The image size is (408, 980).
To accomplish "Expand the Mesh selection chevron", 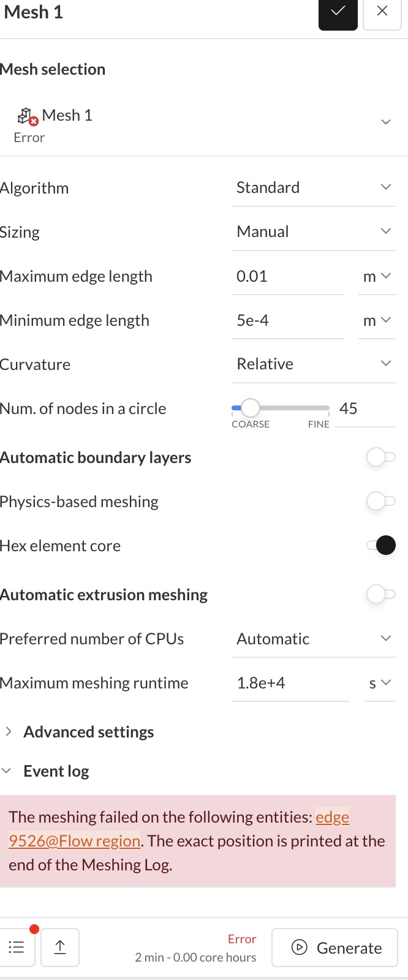I will 386,122.
